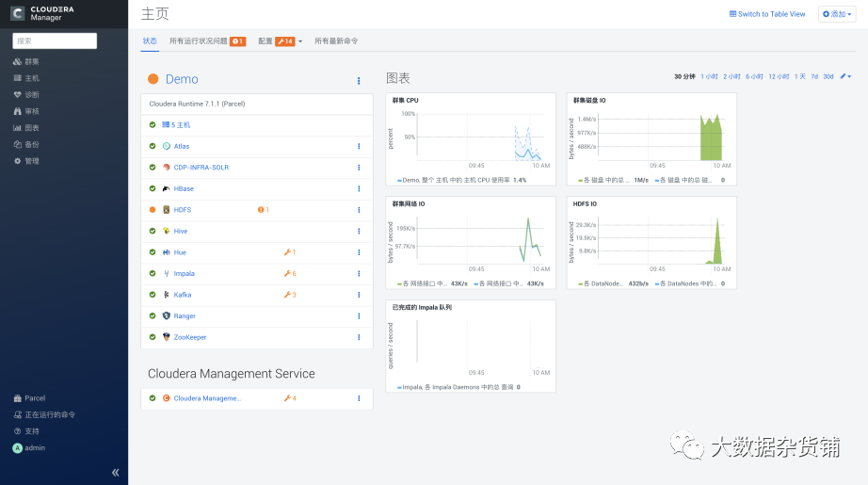
Task: Click the Hive service icon
Action: [x=166, y=231]
